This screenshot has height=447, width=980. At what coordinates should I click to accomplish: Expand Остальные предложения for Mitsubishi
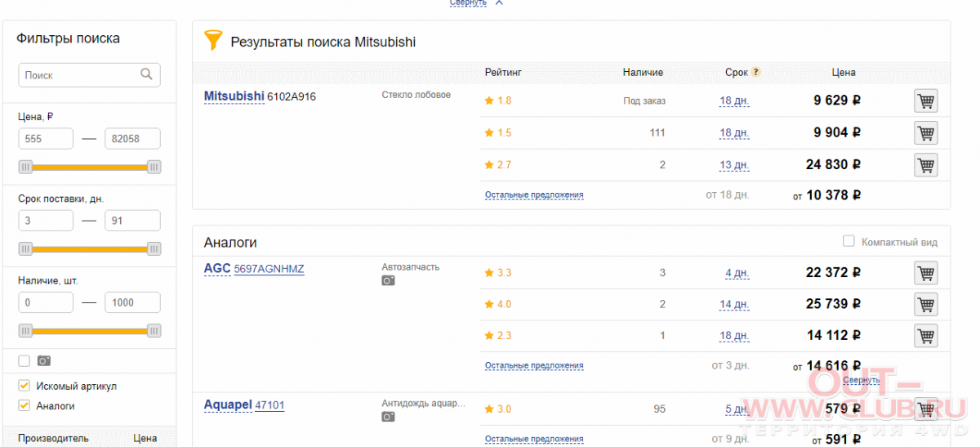pos(534,194)
